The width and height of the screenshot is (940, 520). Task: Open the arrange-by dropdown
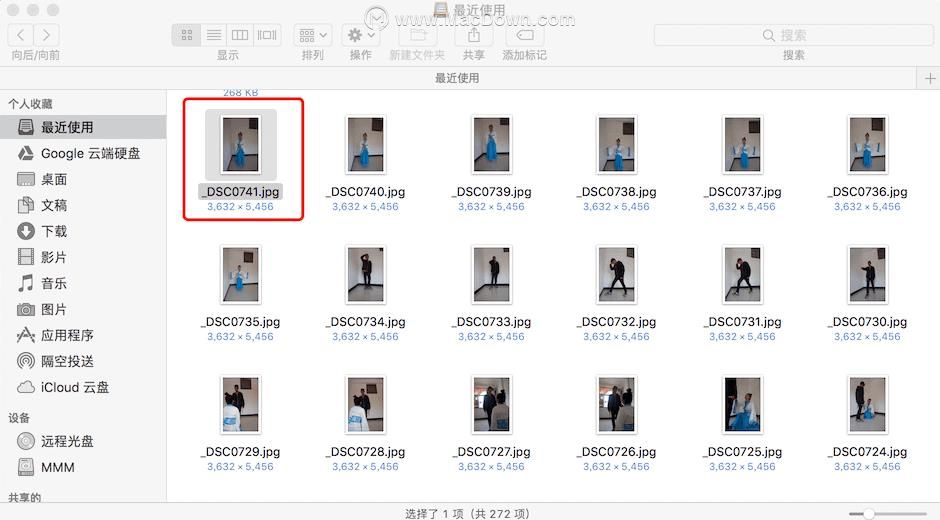click(313, 35)
